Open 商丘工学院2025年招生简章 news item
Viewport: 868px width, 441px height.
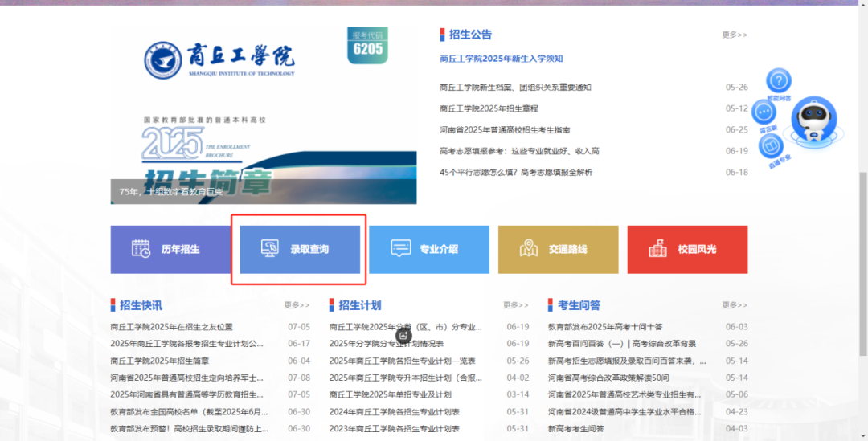[x=159, y=361]
